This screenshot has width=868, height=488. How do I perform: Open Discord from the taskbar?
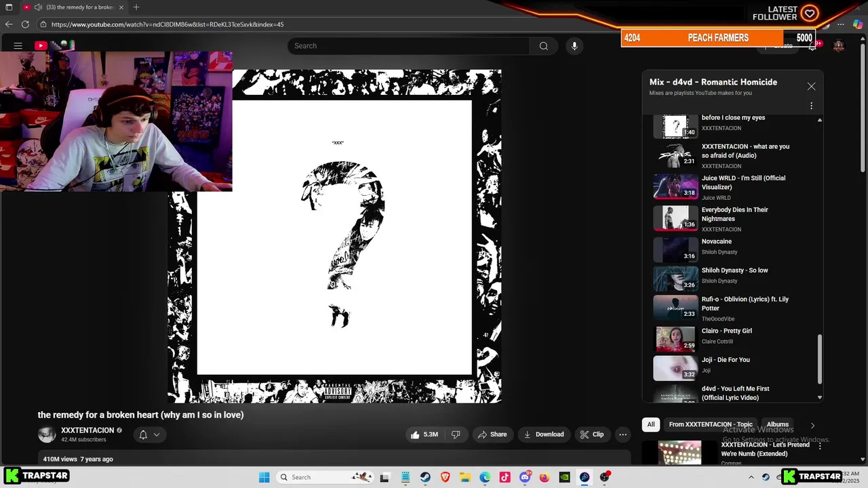click(x=525, y=477)
